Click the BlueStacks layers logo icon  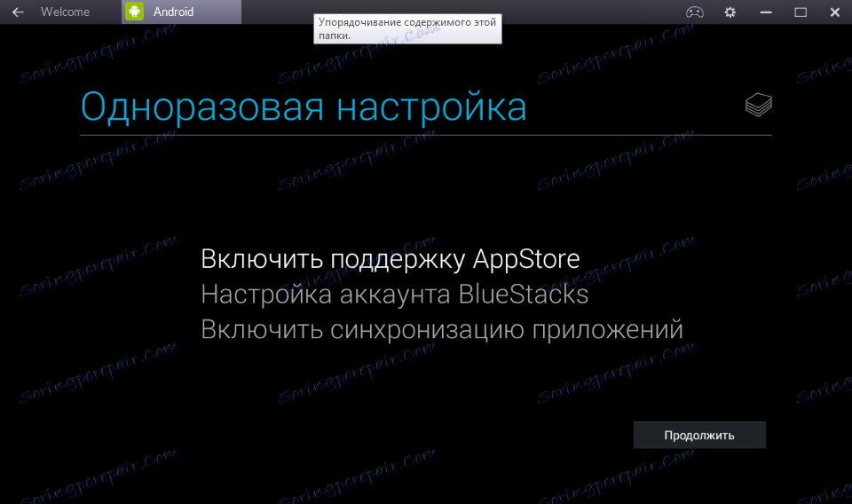[x=759, y=105]
